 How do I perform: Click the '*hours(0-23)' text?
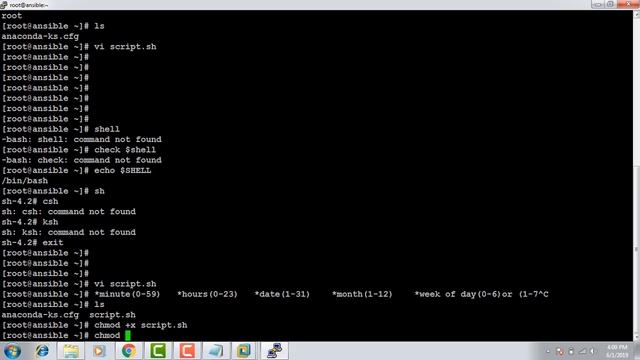207,294
